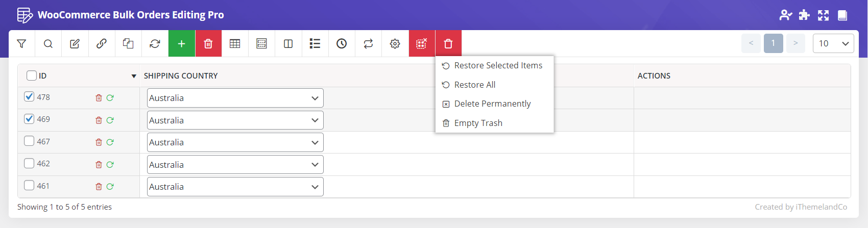Open the settings gear icon

click(395, 44)
